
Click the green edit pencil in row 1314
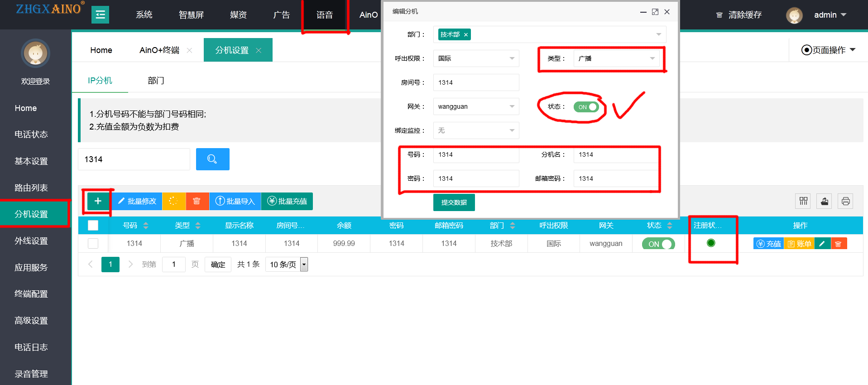(x=822, y=244)
